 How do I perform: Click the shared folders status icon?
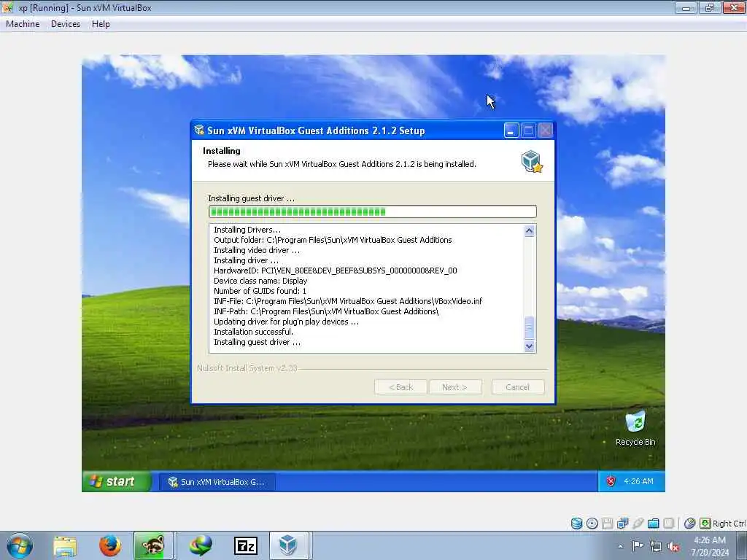(653, 524)
